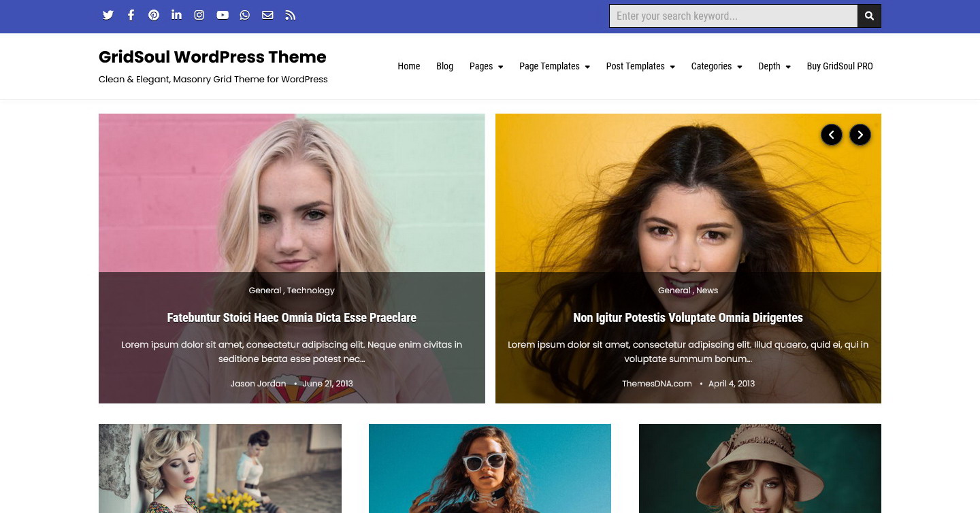
Task: Open the Twitter social link
Action: pyautogui.click(x=108, y=15)
